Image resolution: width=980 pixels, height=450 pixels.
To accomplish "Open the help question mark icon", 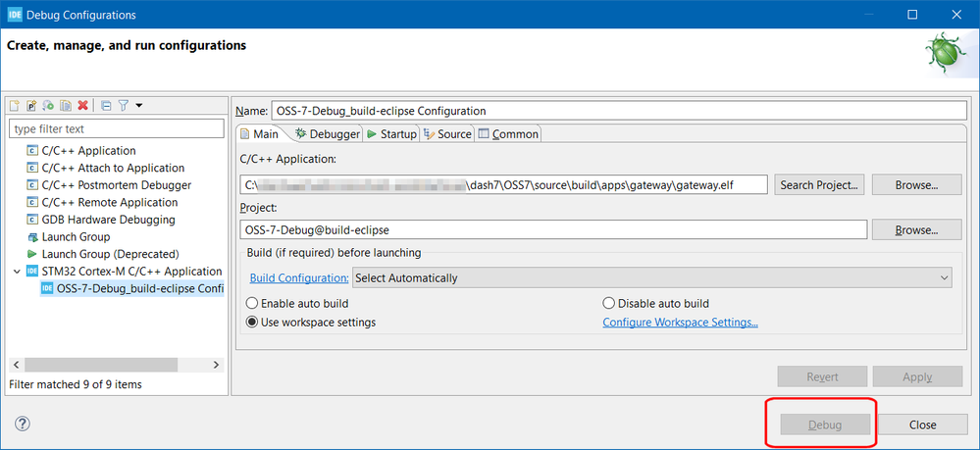I will pos(23,424).
